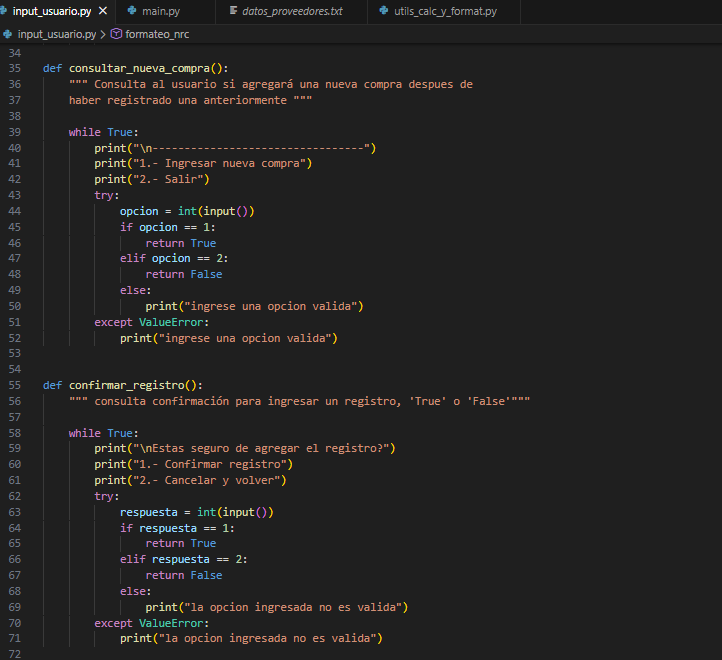
Task: Select line 35 via its line number
Action: tap(13, 68)
